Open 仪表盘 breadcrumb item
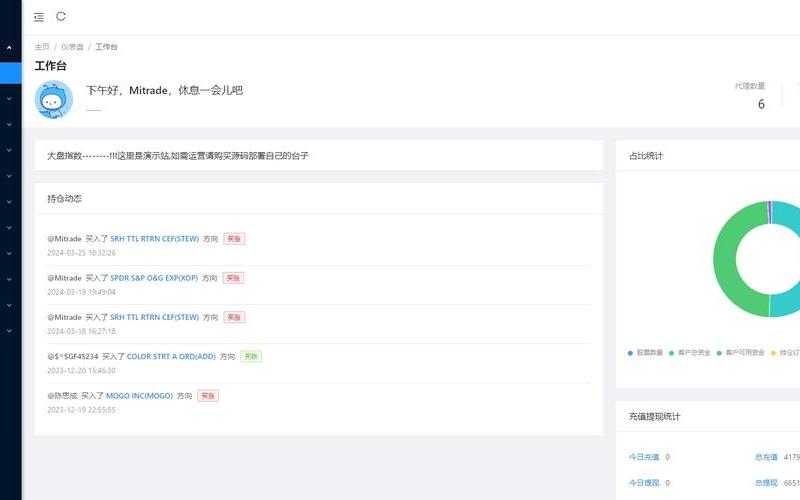This screenshot has height=500, width=800. pyautogui.click(x=72, y=47)
